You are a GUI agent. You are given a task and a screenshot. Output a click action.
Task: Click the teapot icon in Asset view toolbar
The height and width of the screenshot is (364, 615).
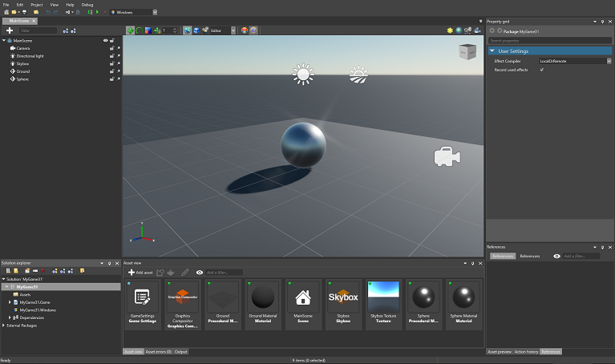[171, 273]
